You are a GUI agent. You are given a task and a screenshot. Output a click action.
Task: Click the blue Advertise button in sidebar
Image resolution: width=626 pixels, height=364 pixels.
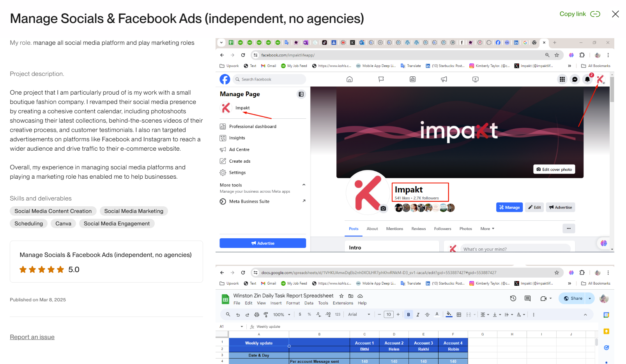(x=263, y=243)
